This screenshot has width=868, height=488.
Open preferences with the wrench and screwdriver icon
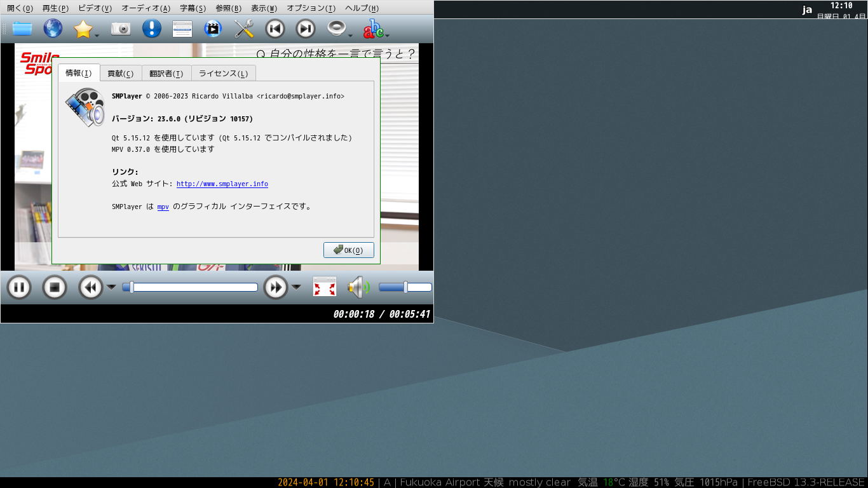click(244, 29)
